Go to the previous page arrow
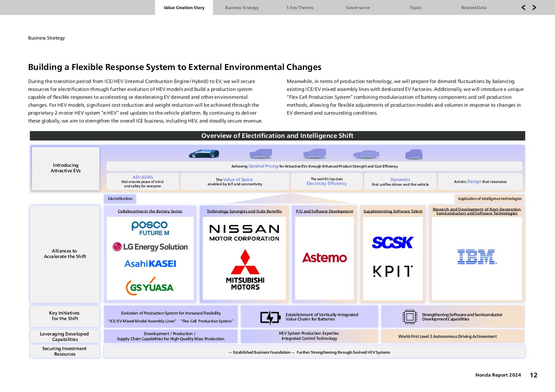Viewport: 555px width, 392px height. [x=523, y=8]
